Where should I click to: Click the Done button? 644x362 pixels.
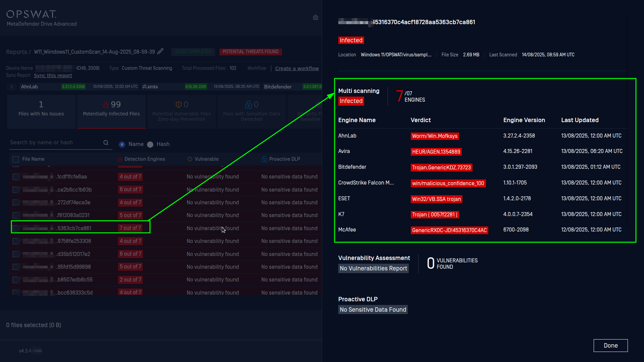[610, 346]
